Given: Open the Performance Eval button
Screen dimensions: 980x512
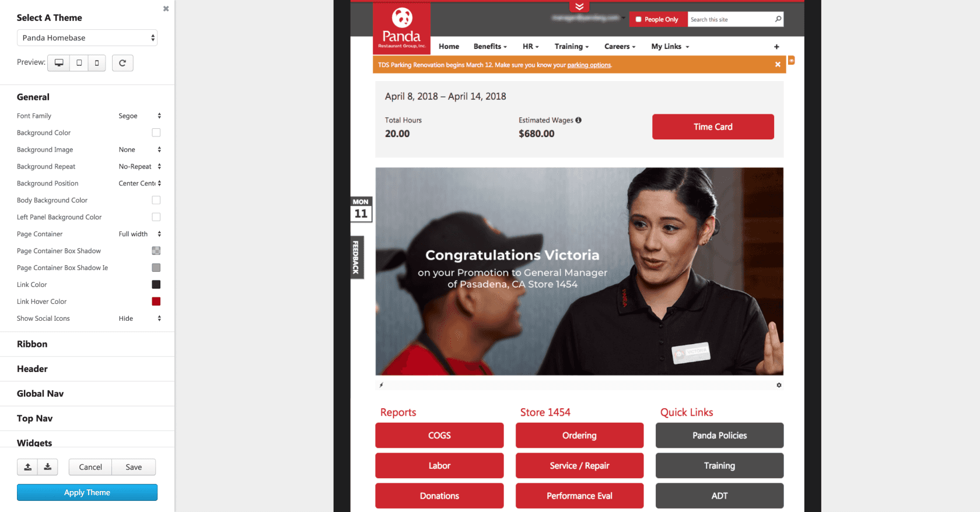Looking at the screenshot, I should [x=579, y=496].
